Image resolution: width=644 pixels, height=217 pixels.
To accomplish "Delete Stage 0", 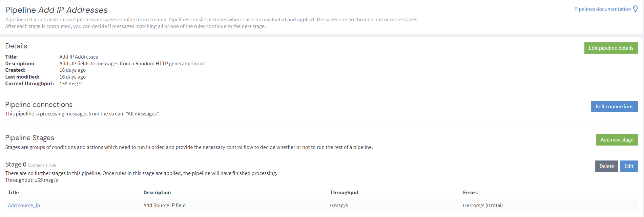I will (x=606, y=166).
